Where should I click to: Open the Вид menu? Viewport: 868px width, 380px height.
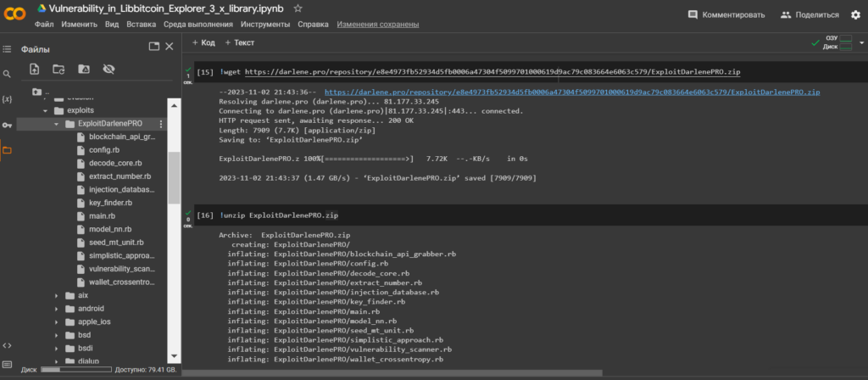click(x=112, y=25)
